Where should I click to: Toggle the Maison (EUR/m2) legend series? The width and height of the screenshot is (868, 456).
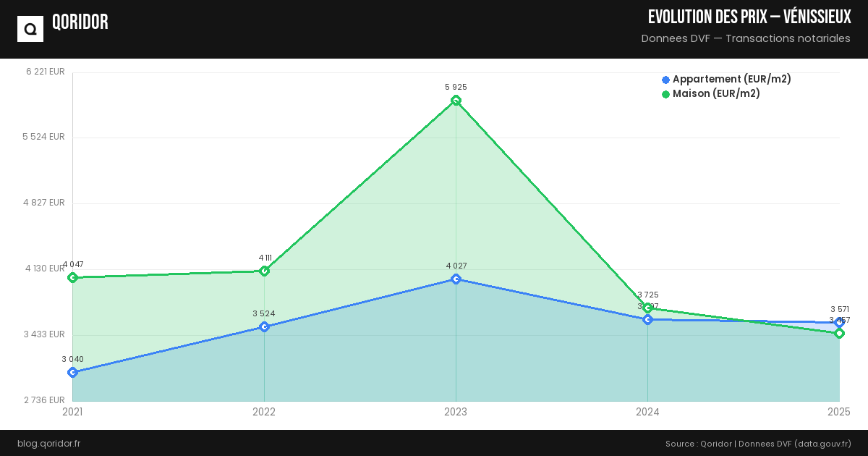[x=716, y=94]
